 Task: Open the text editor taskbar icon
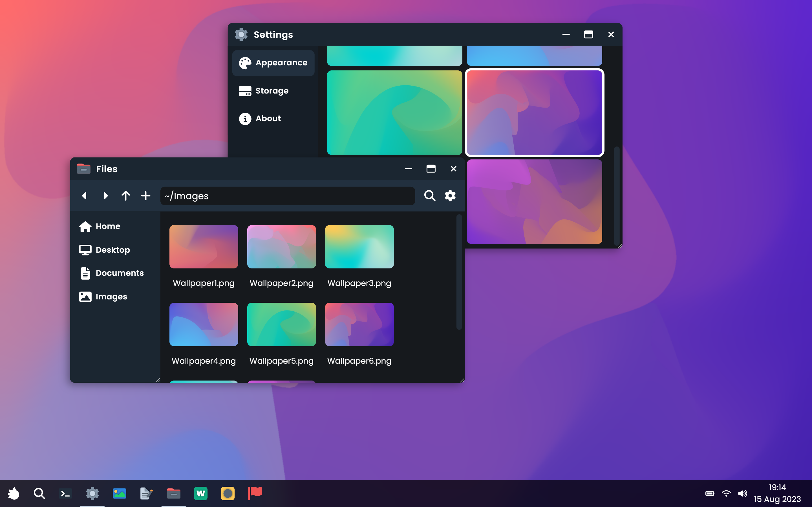tap(146, 493)
